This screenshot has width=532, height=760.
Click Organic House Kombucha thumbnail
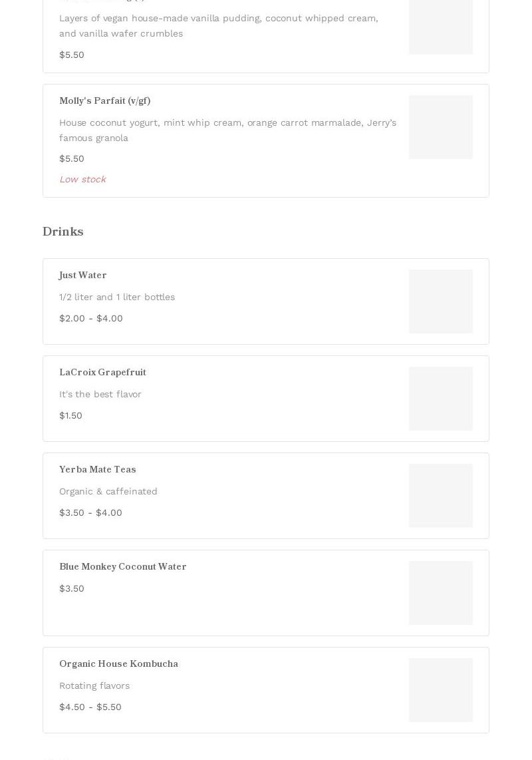[440, 690]
